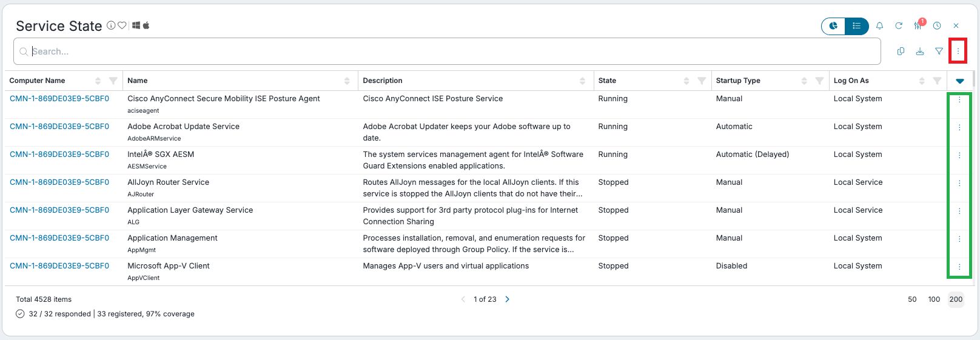Open row menu for Intel SGX AESM
The width and height of the screenshot is (980, 340).
pos(959,155)
